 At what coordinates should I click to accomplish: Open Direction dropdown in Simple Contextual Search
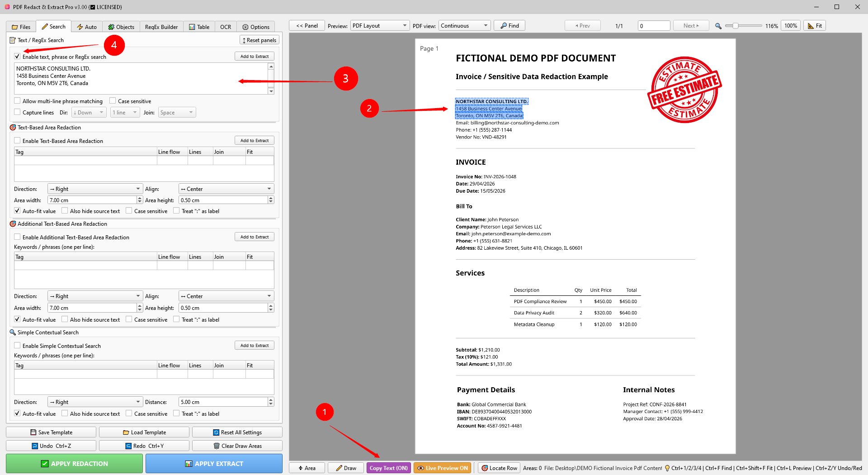pyautogui.click(x=94, y=402)
